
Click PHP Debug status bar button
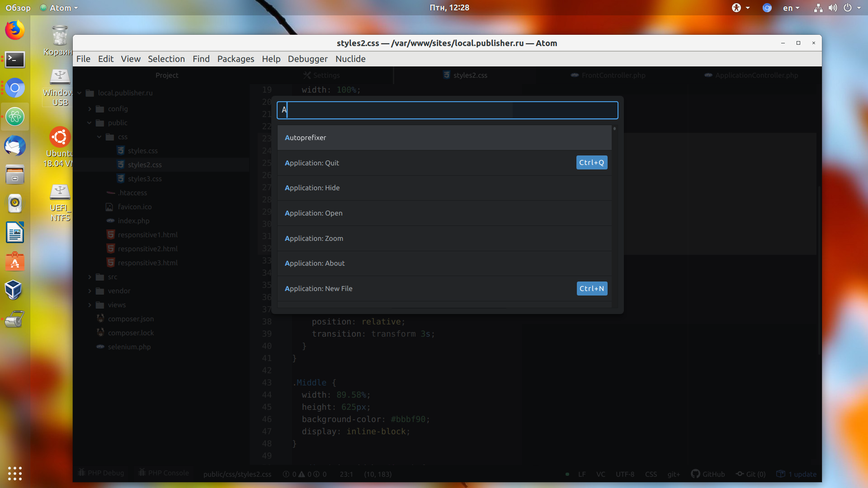pyautogui.click(x=101, y=473)
